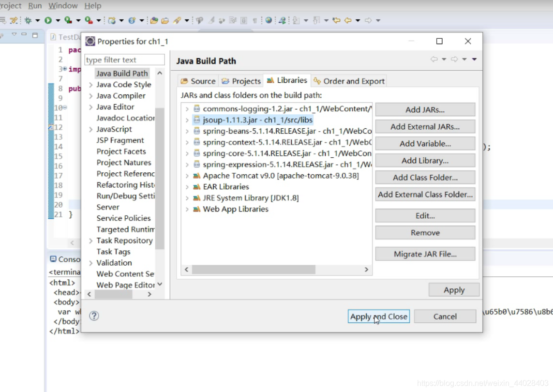This screenshot has width=553, height=392.
Task: Click the Previous Annotation icon in toolbar
Action: coord(316,20)
